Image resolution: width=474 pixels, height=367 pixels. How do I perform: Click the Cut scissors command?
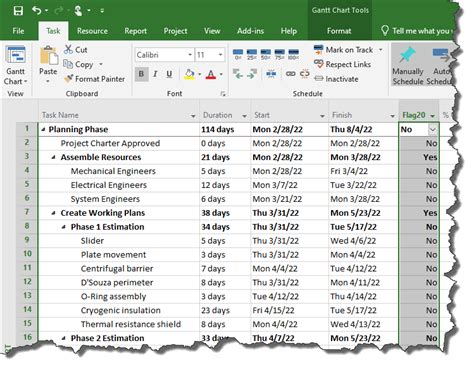tap(75, 50)
